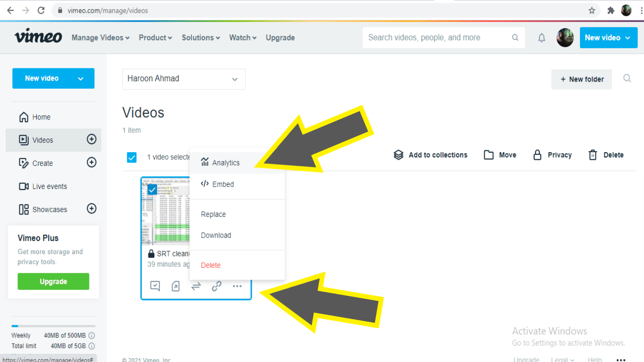Click the info icon beside Total limit
644x362 pixels.
pyautogui.click(x=92, y=346)
